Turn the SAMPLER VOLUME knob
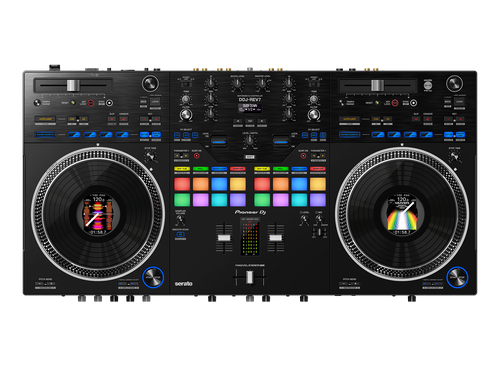Image resolution: width=500 pixels, height=367 pixels. pos(180,220)
